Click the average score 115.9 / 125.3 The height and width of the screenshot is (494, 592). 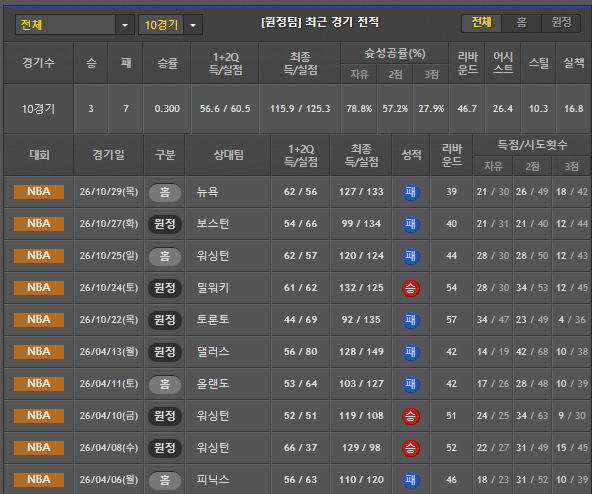tap(300, 109)
